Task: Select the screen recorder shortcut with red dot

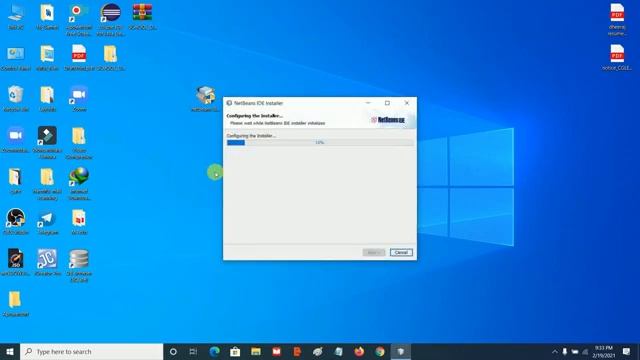Action: [79, 20]
